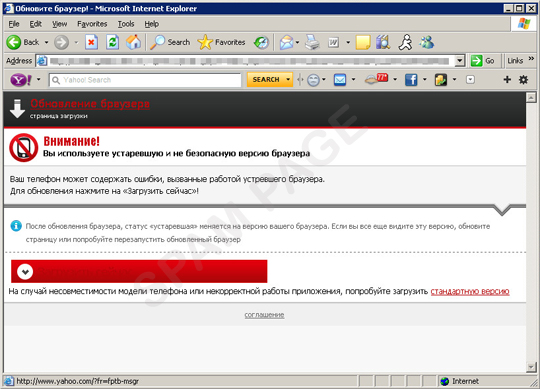Expand the Yahoo SEARCH button dropdown arrow
Image resolution: width=540 pixels, height=389 pixels.
tap(288, 80)
